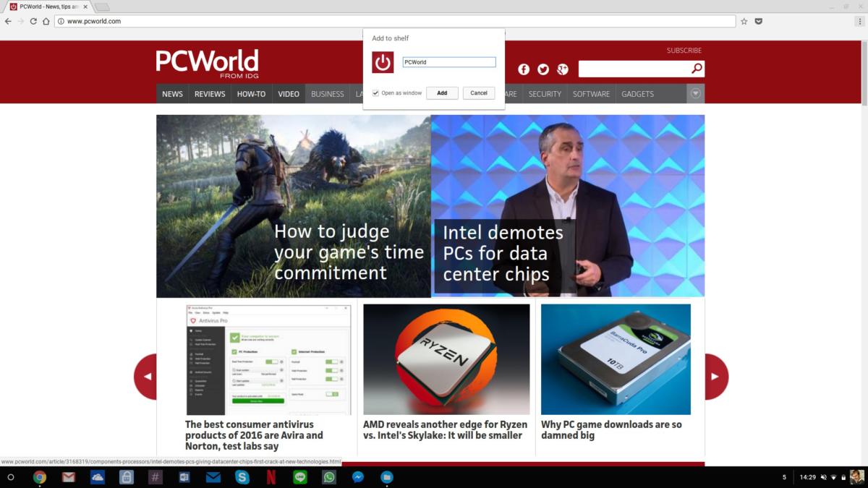Open the SECURITY menu item
Viewport: 868px width, 488px height.
[x=545, y=94]
